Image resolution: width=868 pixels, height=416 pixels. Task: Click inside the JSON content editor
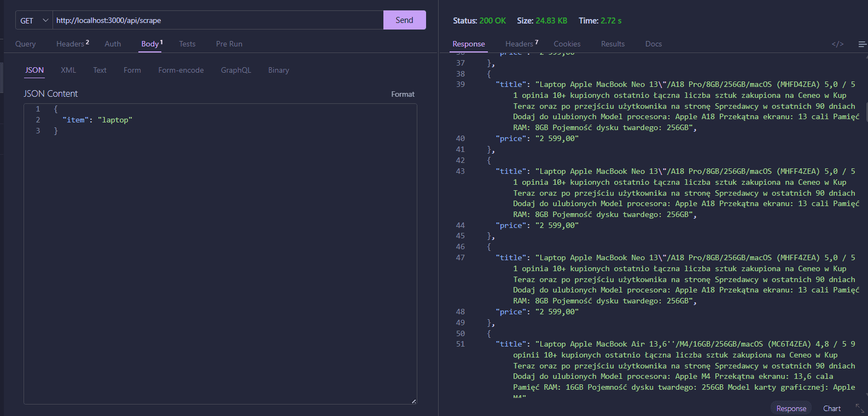[220, 254]
